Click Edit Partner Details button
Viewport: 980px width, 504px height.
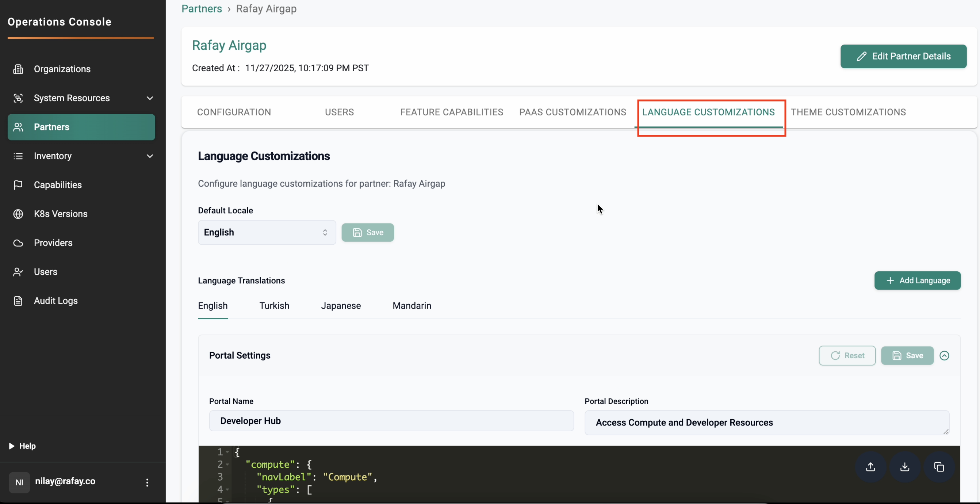tap(903, 56)
